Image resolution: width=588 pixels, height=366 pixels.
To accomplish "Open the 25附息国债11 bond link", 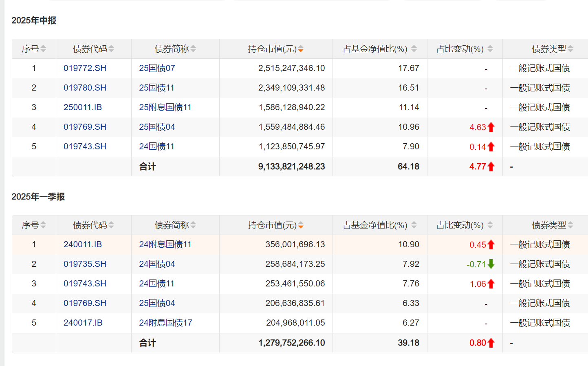I will [x=165, y=107].
